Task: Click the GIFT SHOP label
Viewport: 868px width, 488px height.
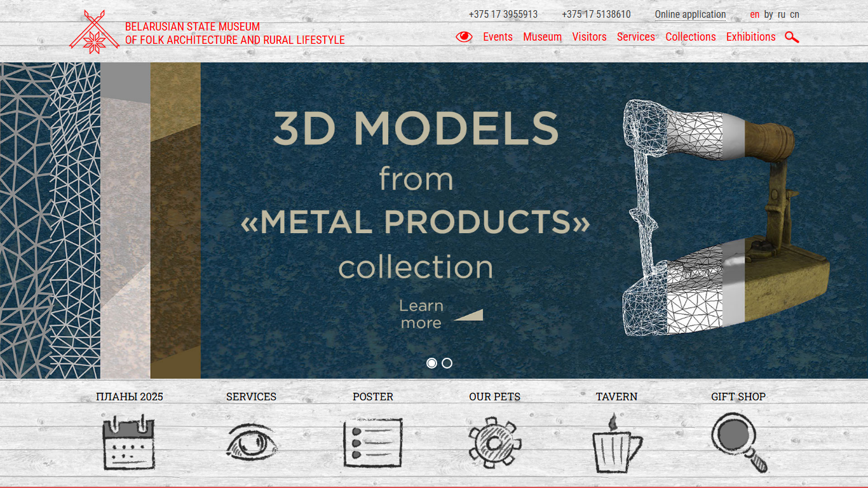Action: (738, 396)
